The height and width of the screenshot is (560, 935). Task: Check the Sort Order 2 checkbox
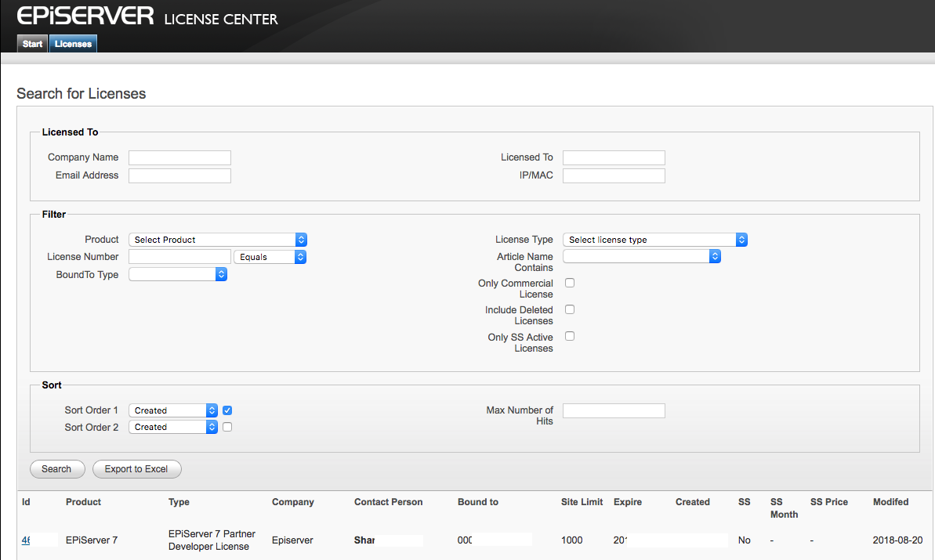click(227, 427)
